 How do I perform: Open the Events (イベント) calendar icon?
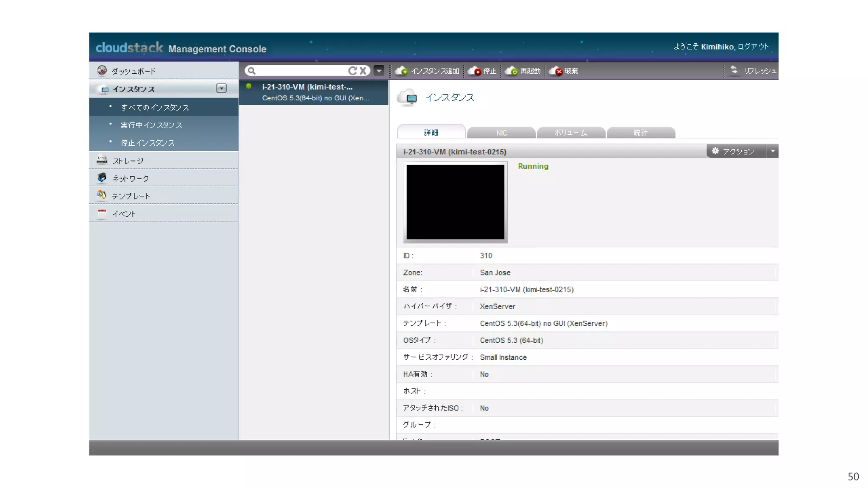pos(102,213)
